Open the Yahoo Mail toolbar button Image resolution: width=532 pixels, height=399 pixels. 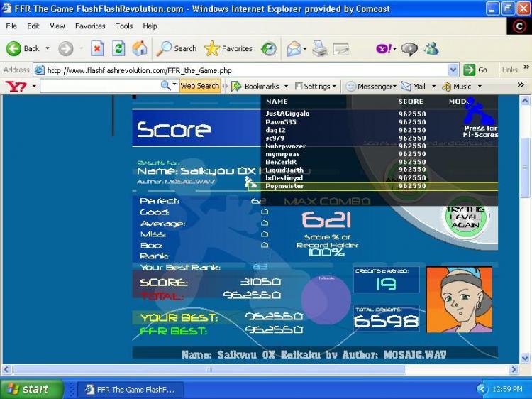coord(414,86)
